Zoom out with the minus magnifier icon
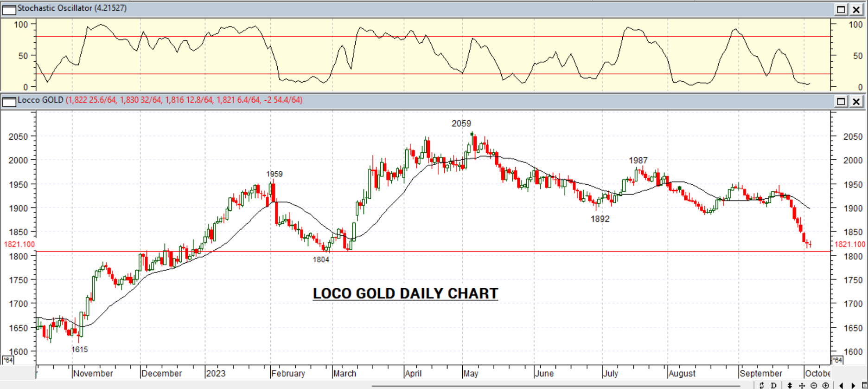The height and width of the screenshot is (389, 868). click(x=814, y=385)
